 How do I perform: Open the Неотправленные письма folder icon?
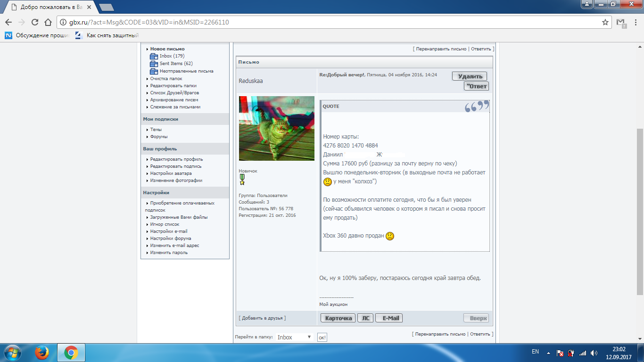point(154,71)
